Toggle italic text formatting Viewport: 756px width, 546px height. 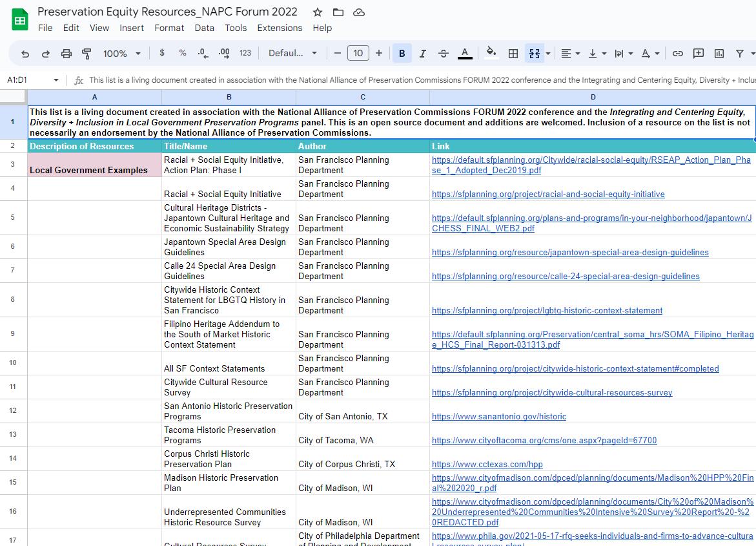click(422, 54)
